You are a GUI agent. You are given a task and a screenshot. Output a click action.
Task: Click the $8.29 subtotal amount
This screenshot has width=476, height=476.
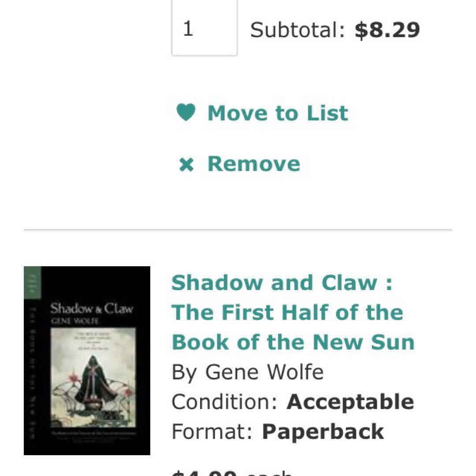(x=387, y=30)
